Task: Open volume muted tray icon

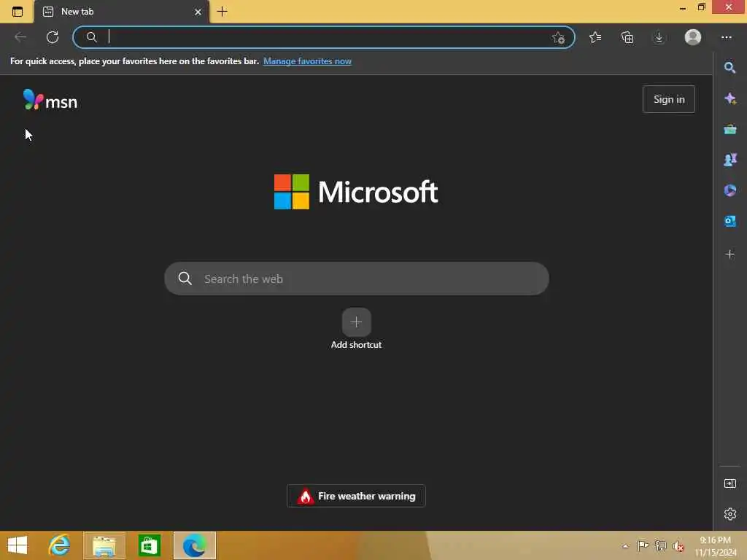Action: tap(678, 546)
